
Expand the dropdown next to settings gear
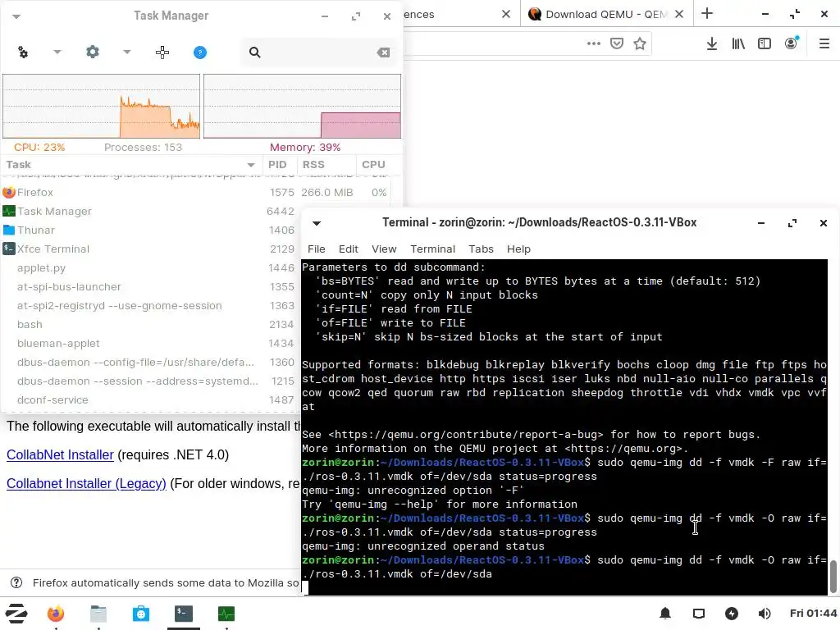(x=127, y=52)
